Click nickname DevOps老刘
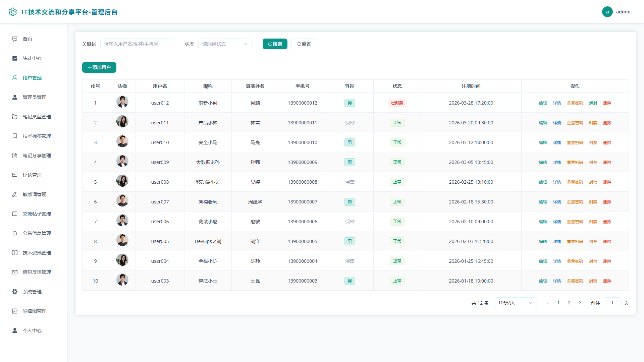The height and width of the screenshot is (362, 644). (x=208, y=241)
